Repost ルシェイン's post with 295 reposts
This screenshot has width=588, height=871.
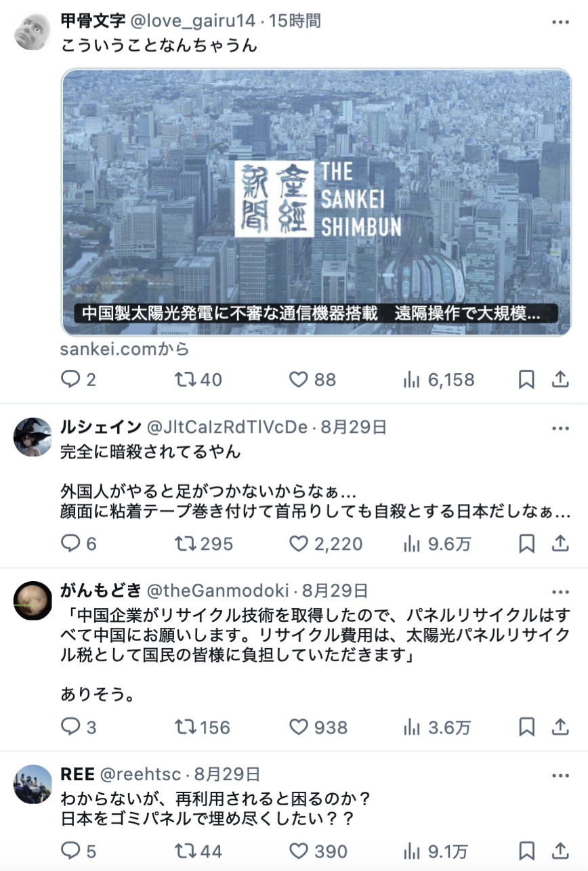[x=203, y=544]
